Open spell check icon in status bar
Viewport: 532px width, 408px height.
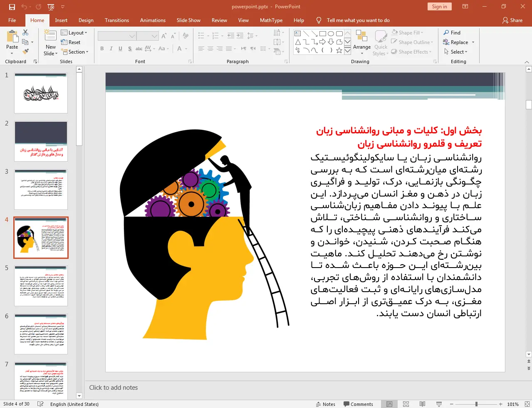coord(40,404)
